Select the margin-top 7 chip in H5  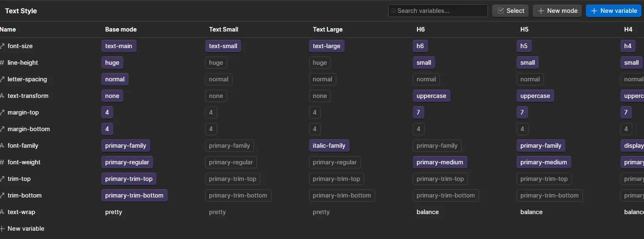coord(522,112)
